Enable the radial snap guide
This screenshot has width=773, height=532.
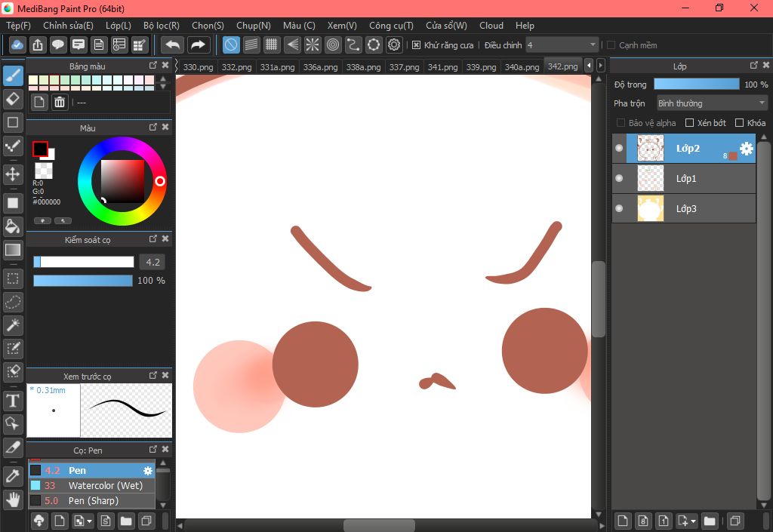pos(313,45)
